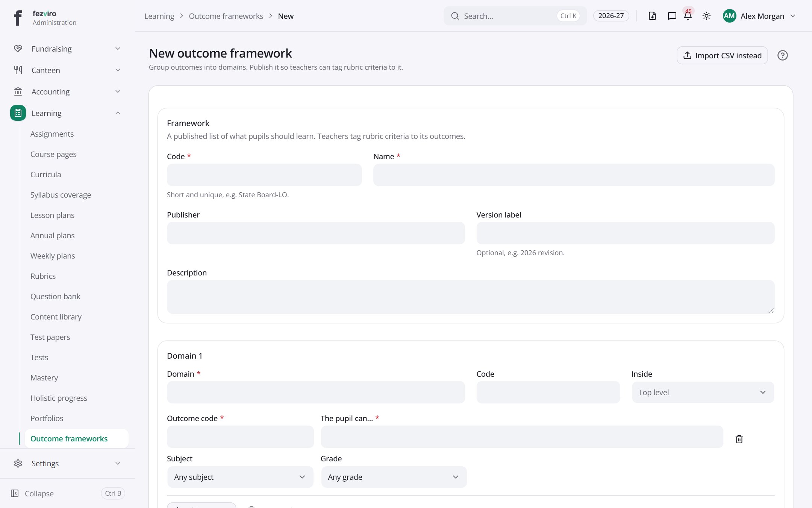Open the download document icon in header
The width and height of the screenshot is (812, 508).
(652, 16)
